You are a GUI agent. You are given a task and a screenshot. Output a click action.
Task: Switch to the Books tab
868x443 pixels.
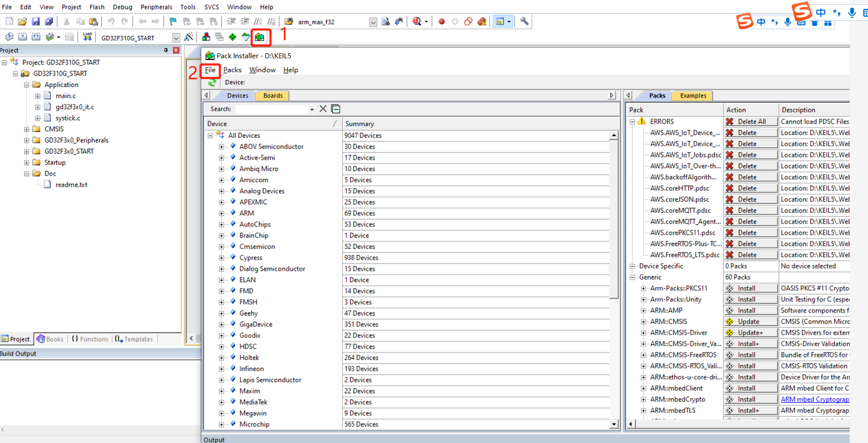coord(50,339)
